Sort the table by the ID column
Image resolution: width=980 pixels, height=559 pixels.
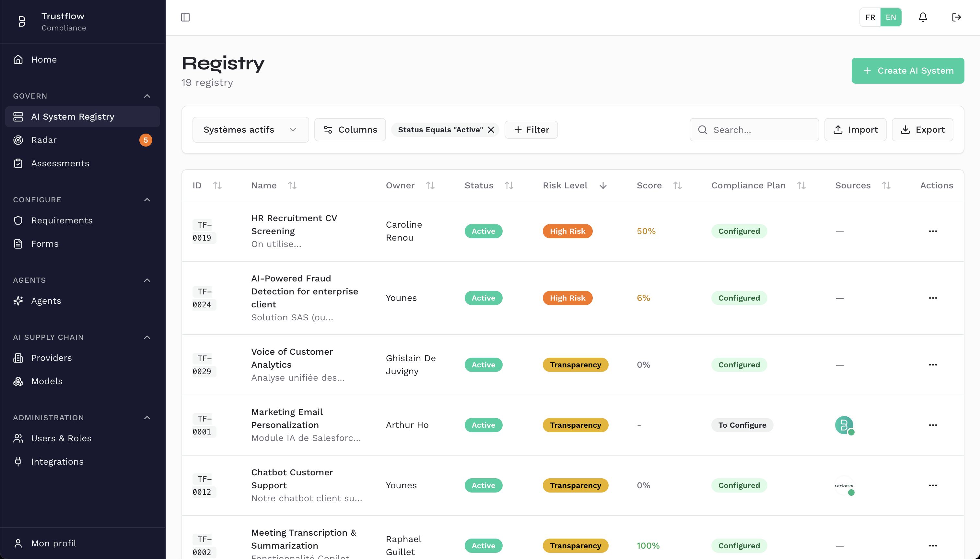217,186
